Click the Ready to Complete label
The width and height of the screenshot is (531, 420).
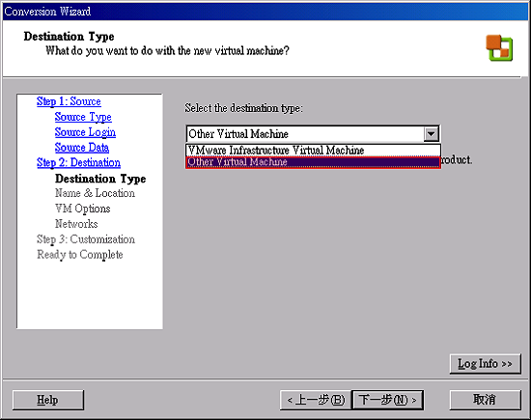pos(80,255)
